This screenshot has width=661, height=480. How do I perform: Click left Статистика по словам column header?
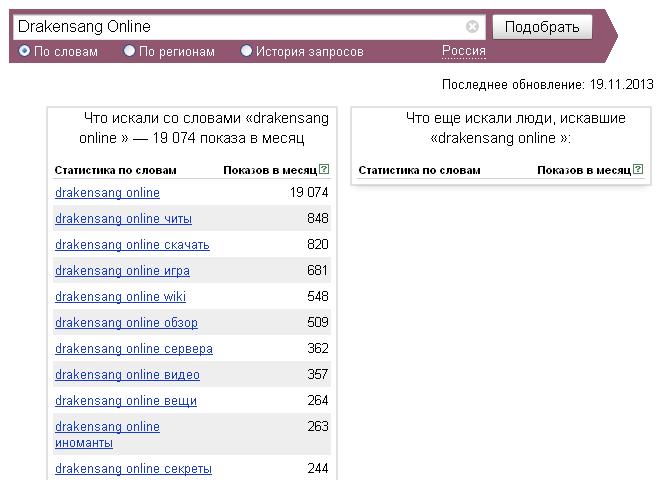(x=116, y=170)
